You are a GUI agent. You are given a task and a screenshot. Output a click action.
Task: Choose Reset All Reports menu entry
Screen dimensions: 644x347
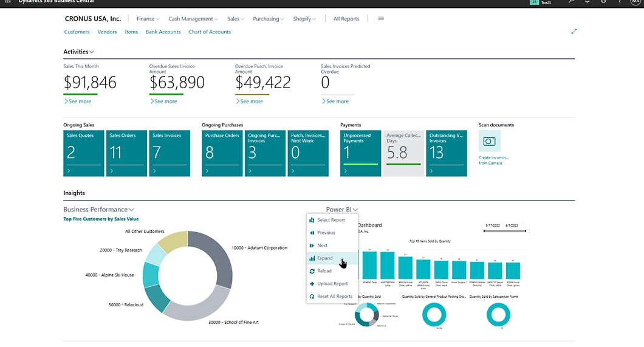tap(332, 297)
